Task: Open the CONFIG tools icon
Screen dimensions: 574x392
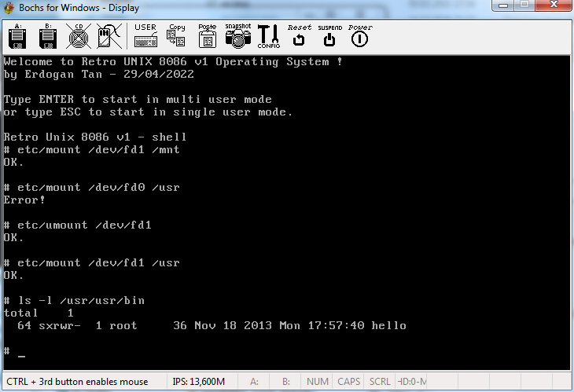Action: pos(268,35)
